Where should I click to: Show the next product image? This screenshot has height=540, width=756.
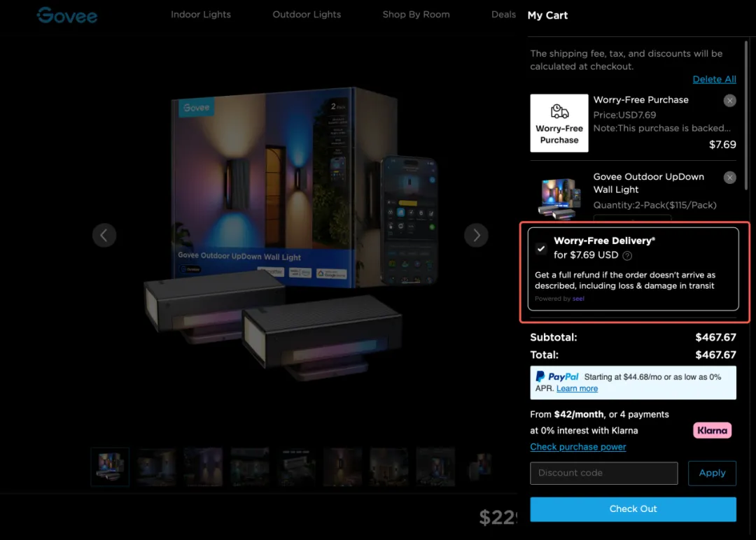coord(477,235)
